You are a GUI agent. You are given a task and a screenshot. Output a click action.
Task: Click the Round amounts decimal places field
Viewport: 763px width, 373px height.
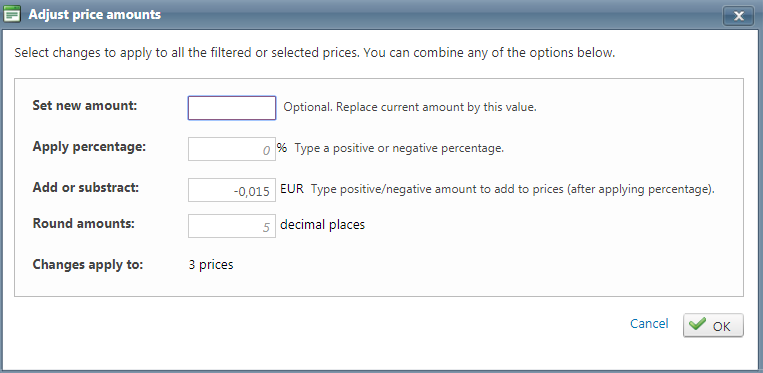(x=232, y=226)
